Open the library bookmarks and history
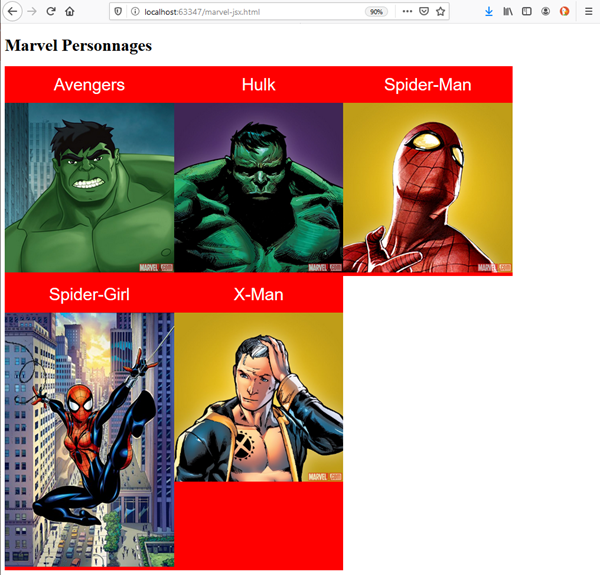 click(508, 11)
